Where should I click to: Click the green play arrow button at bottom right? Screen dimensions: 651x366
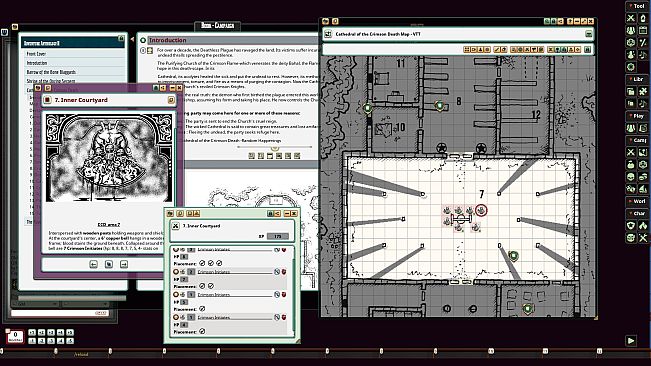pyautogui.click(x=631, y=341)
